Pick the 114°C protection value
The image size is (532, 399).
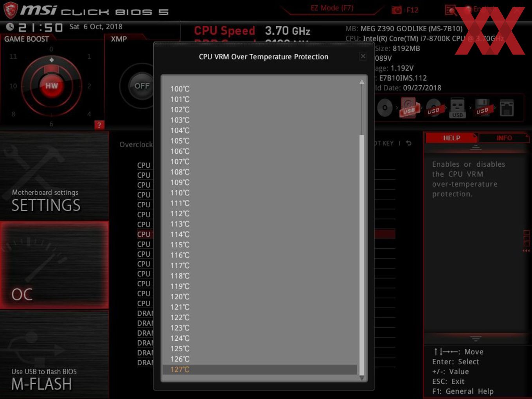[x=260, y=234]
